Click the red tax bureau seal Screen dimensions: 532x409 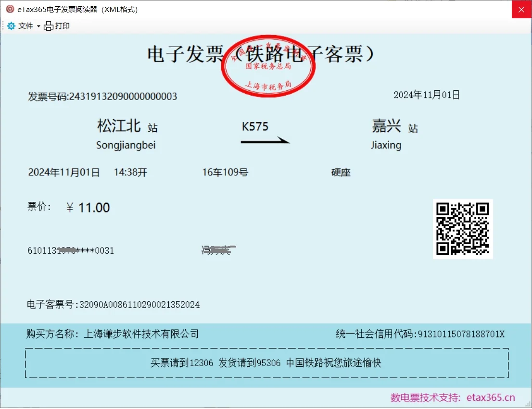point(268,66)
